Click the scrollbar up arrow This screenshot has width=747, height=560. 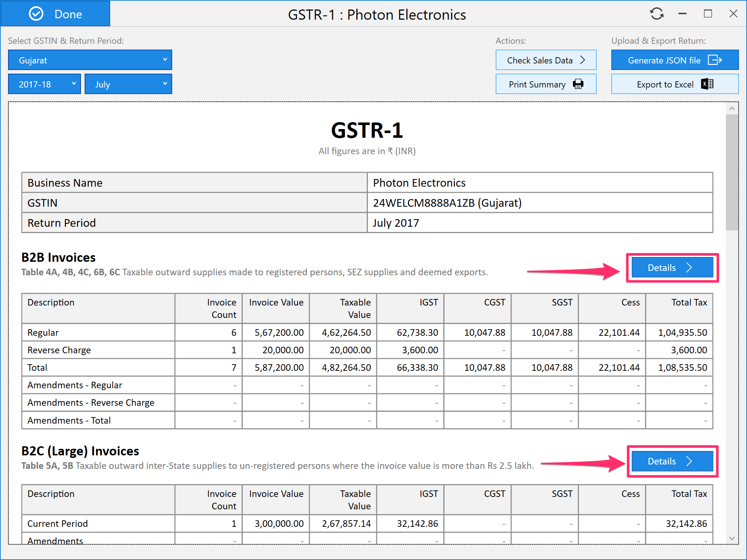pos(732,109)
